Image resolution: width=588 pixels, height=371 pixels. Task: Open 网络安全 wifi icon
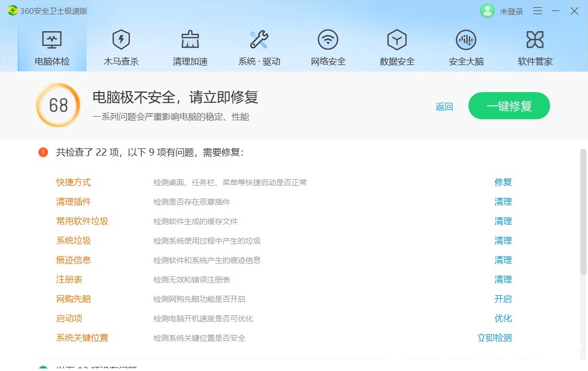(328, 39)
